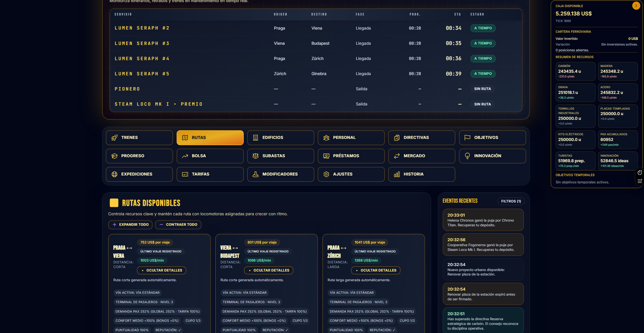Image resolution: width=644 pixels, height=333 pixels.
Task: Open the Subastas auctions panel
Action: coord(280,156)
